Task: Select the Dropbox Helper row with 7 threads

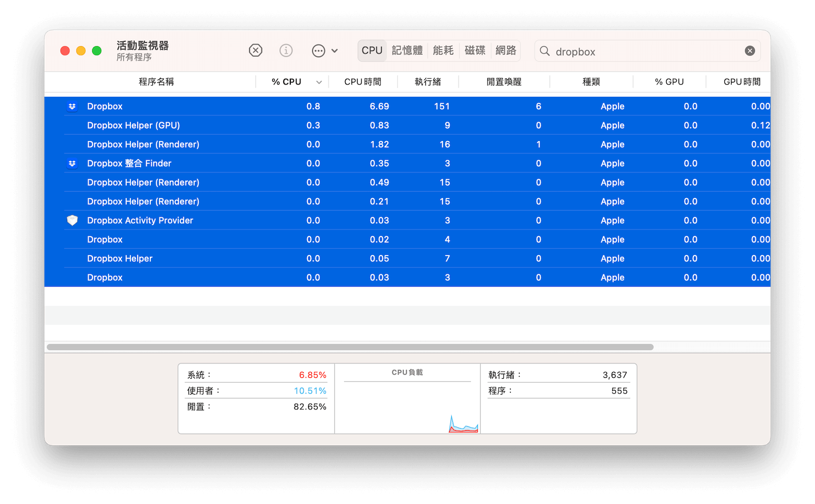Action: click(x=407, y=259)
